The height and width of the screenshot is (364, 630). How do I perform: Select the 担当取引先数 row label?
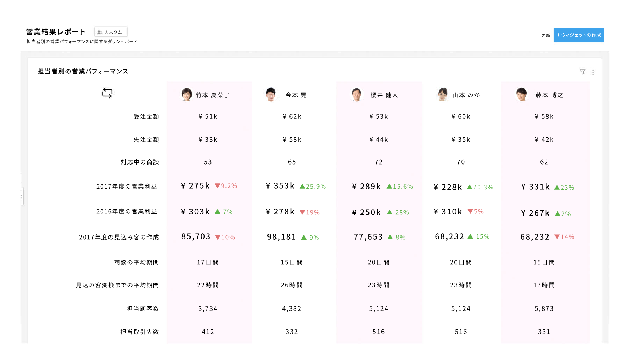click(139, 332)
